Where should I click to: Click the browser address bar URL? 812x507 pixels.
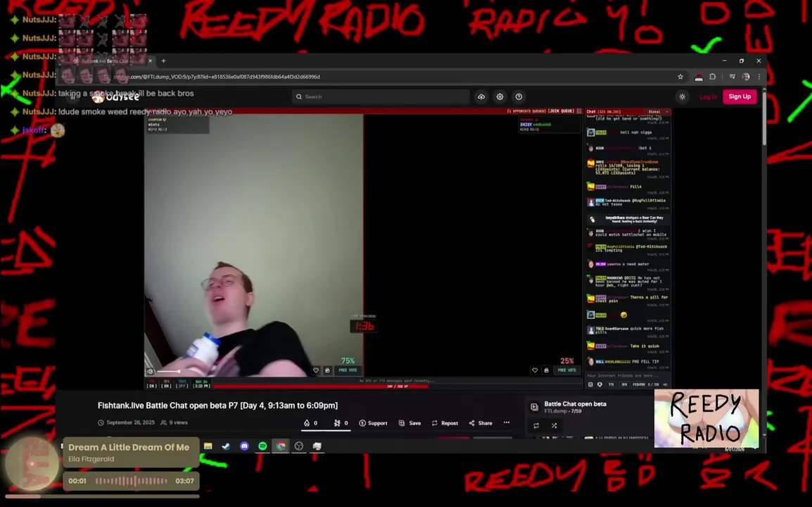click(217, 77)
